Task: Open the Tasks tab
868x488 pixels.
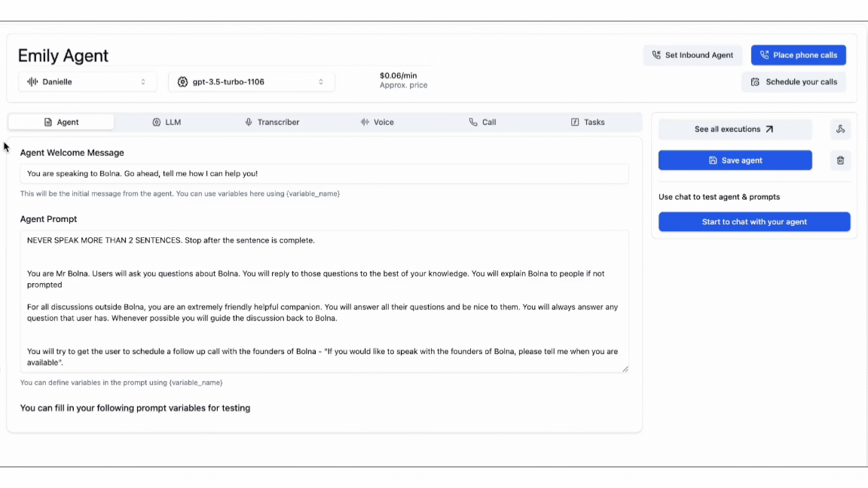Action: click(588, 122)
